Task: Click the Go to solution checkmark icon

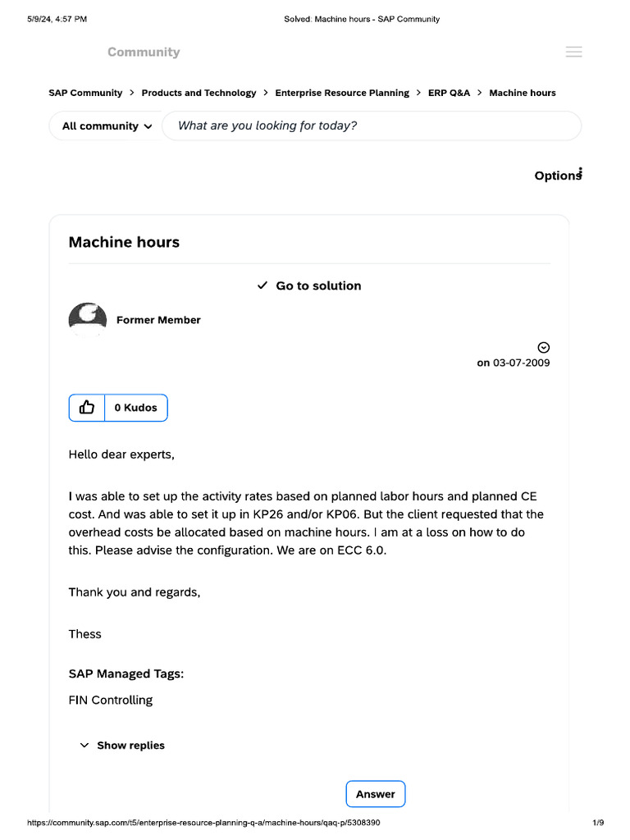Action: point(262,285)
